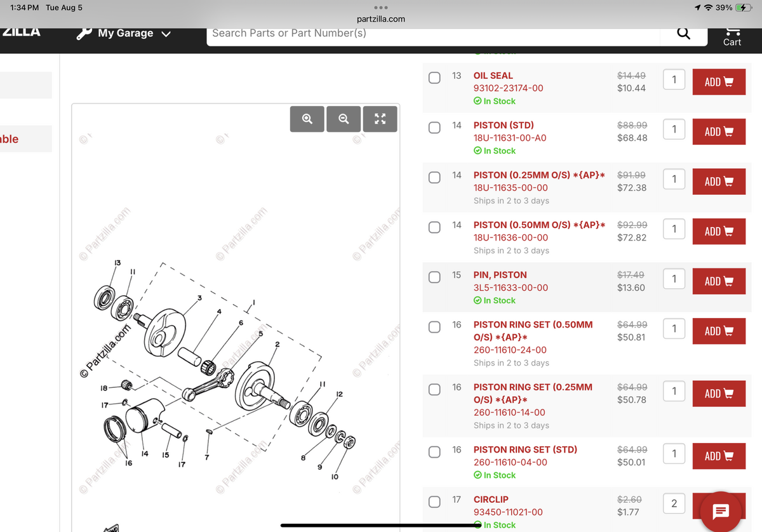Viewport: 762px width, 532px height.
Task: Tap the Safari three-dot multitasking menu
Action: [x=380, y=8]
